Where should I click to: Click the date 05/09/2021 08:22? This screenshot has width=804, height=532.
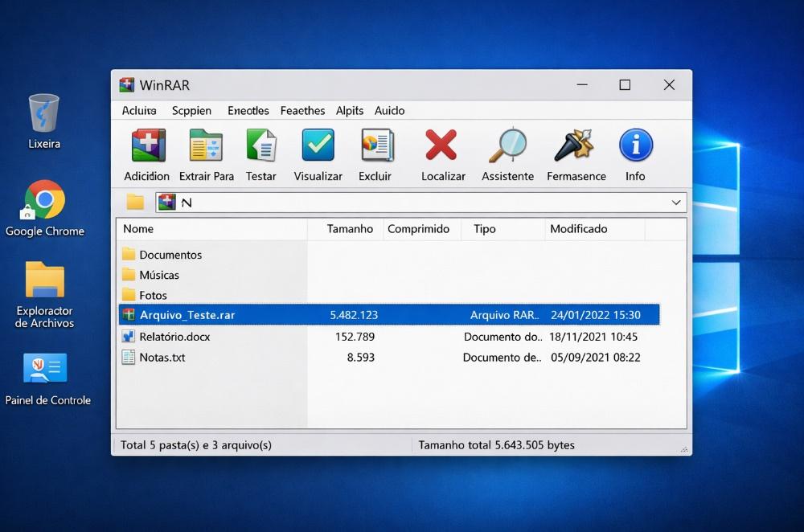pyautogui.click(x=595, y=358)
